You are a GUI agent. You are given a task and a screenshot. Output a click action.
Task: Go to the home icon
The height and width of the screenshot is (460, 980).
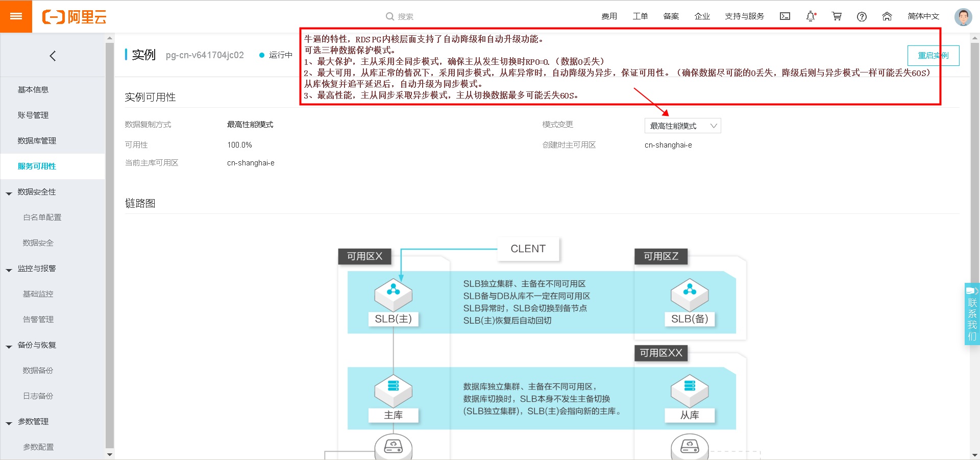[887, 16]
